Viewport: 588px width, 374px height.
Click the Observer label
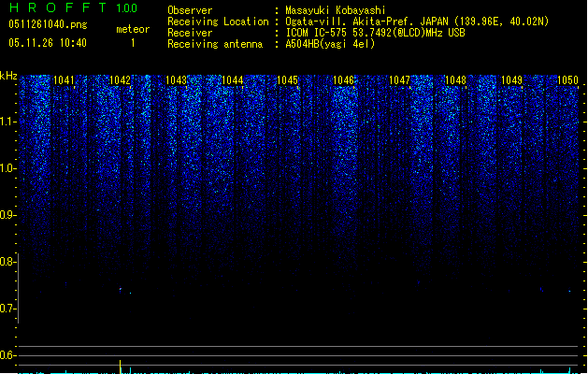(190, 10)
